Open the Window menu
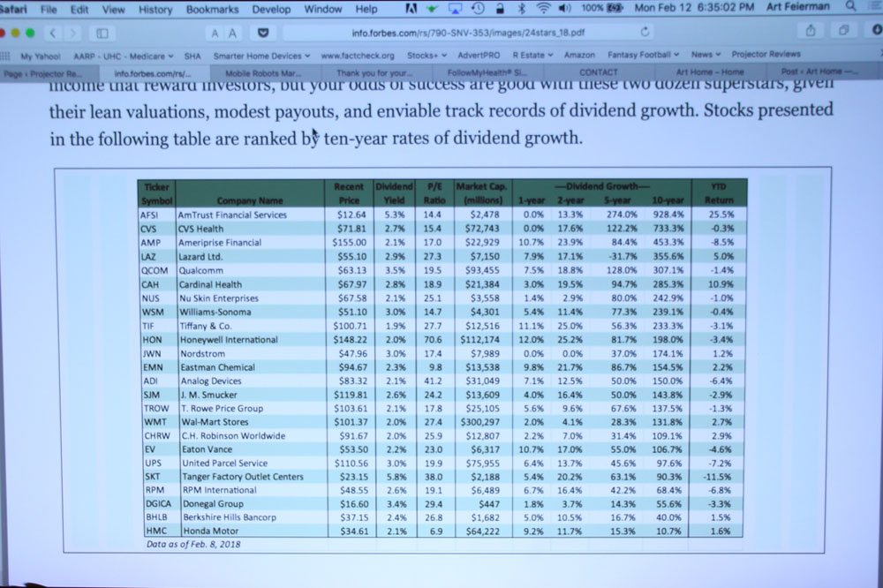 click(322, 9)
